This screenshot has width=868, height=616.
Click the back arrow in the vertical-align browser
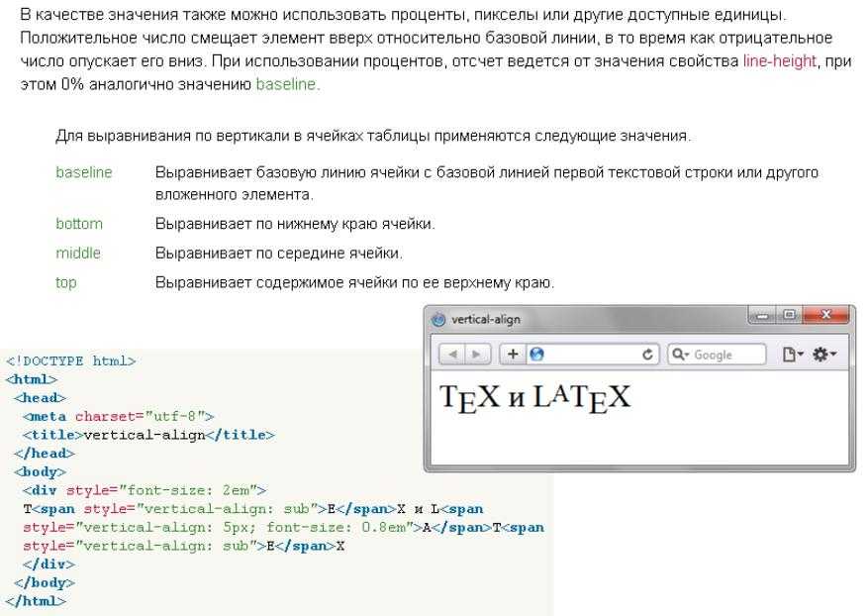[x=453, y=354]
